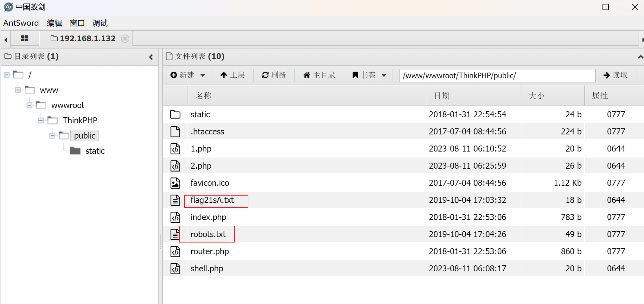The width and height of the screenshot is (644, 304).
Task: Click the favicon.ico image file icon
Action: (x=175, y=183)
